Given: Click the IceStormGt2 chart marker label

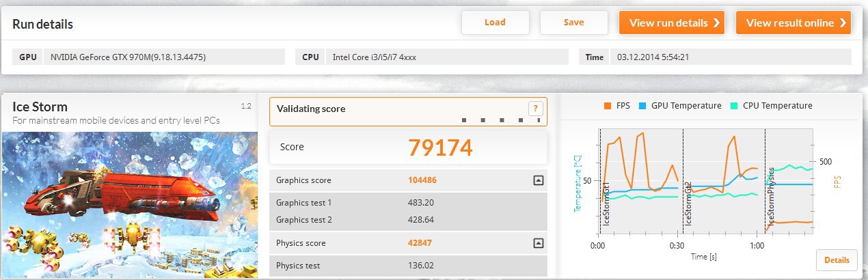Looking at the screenshot, I should (689, 204).
